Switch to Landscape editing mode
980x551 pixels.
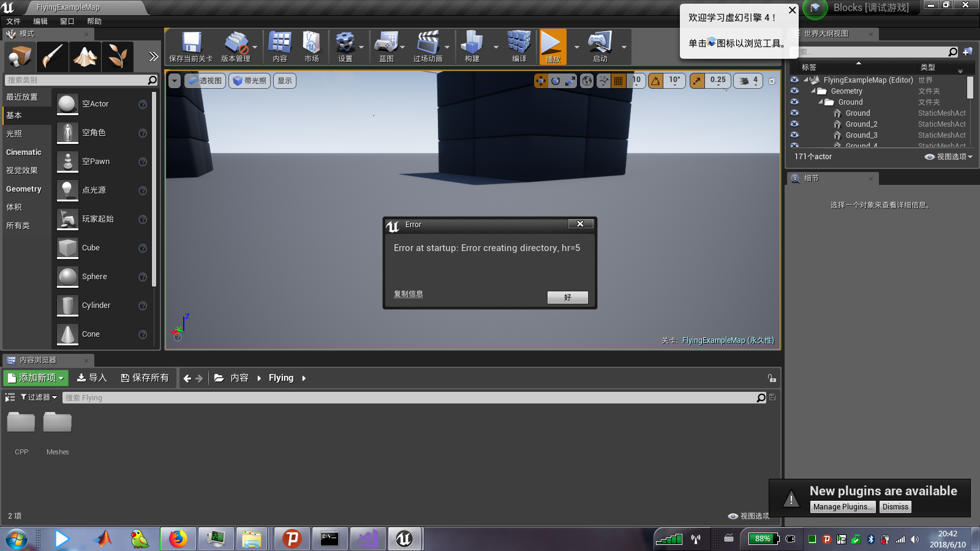pos(85,57)
